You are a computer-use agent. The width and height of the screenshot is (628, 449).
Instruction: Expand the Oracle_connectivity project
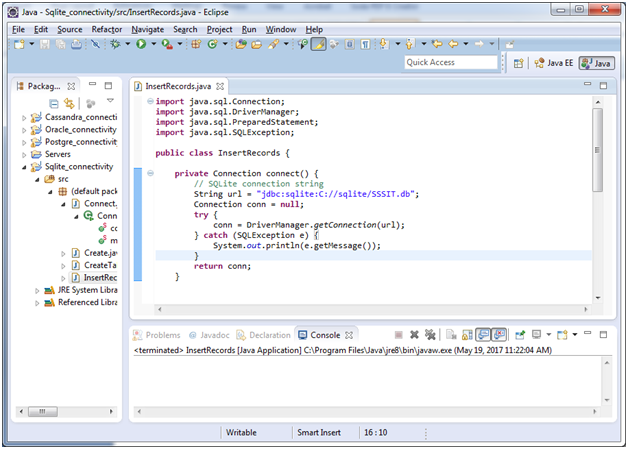(24, 130)
